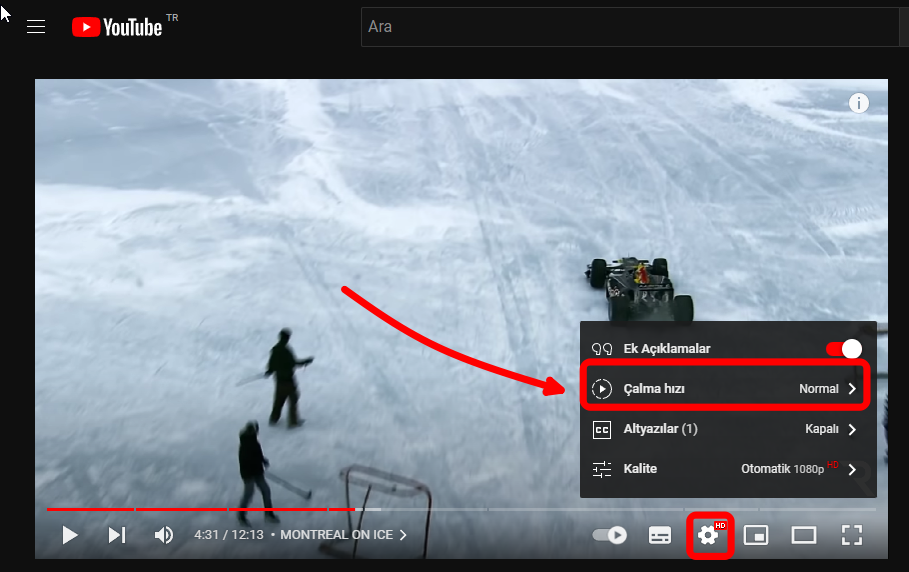This screenshot has width=909, height=572.
Task: Show the video info card icon
Action: click(x=859, y=103)
